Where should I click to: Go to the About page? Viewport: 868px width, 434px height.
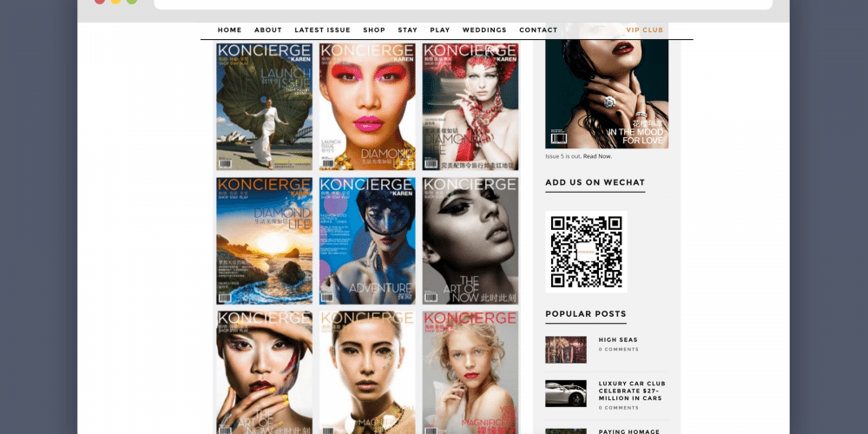pyautogui.click(x=268, y=30)
